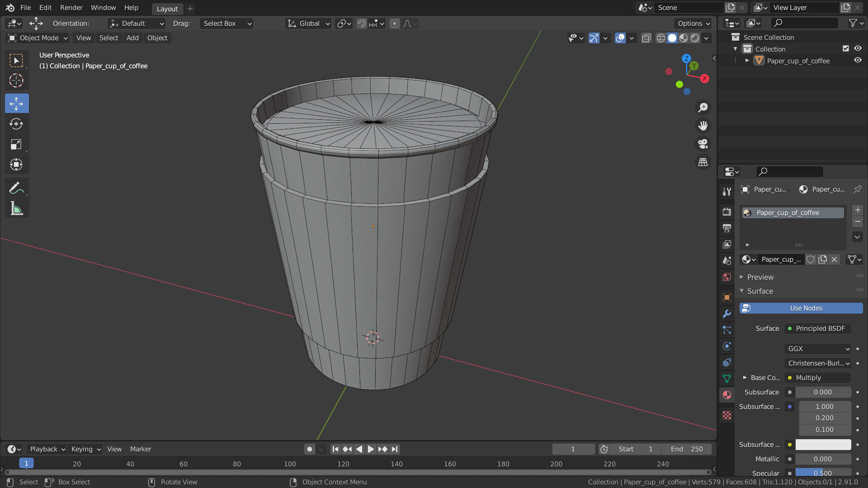The image size is (868, 488).
Task: Open the GGX distribution dropdown
Action: [x=818, y=349]
